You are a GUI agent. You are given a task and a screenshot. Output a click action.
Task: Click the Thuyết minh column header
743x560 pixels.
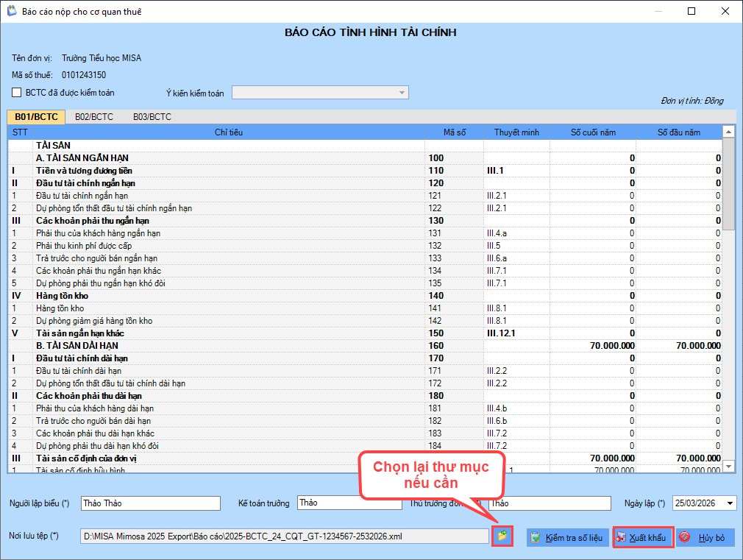tap(516, 132)
